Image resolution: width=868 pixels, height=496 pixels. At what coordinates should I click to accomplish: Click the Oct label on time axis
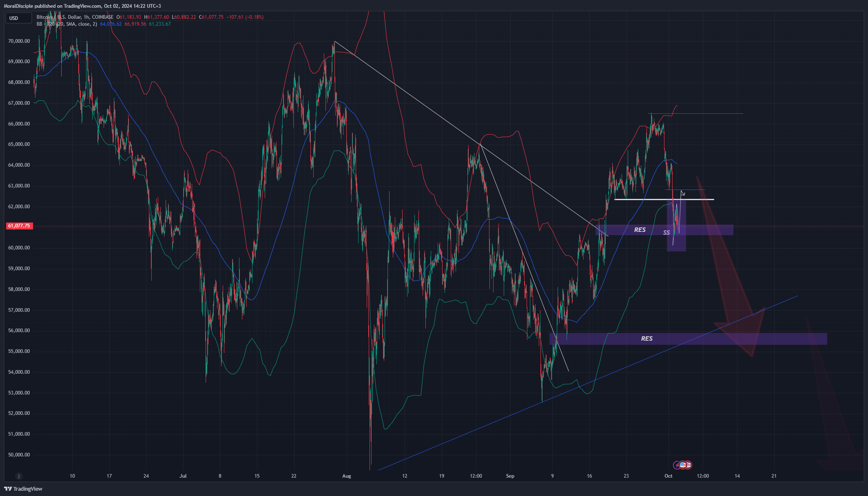668,476
